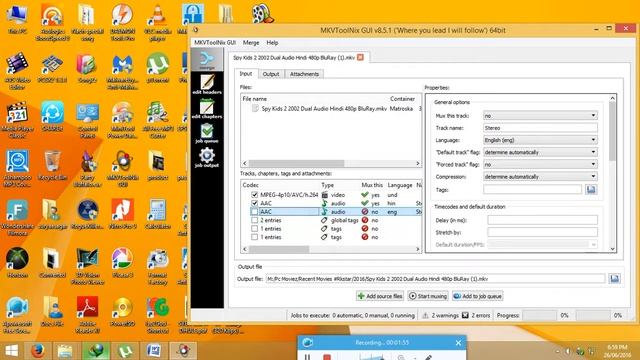Close the Recording toolbar
This screenshot has height=360, width=640.
458,343
